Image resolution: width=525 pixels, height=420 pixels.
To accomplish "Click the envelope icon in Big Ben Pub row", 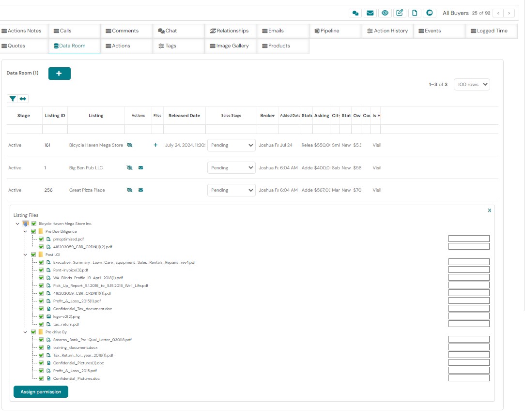I will (141, 168).
